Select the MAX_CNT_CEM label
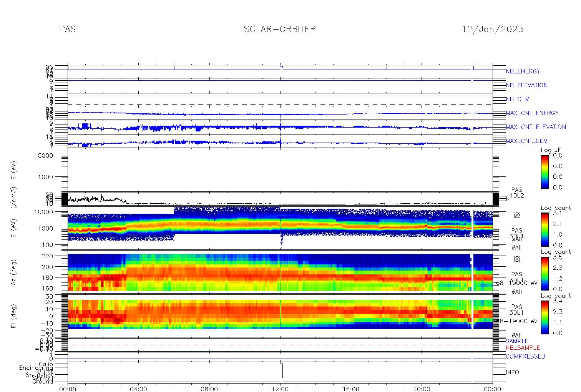Screen dimensions: 581x392 [527, 141]
